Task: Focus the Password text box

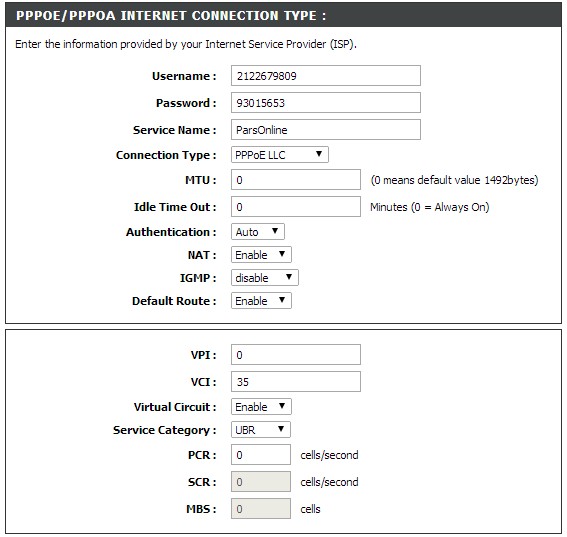Action: click(326, 103)
